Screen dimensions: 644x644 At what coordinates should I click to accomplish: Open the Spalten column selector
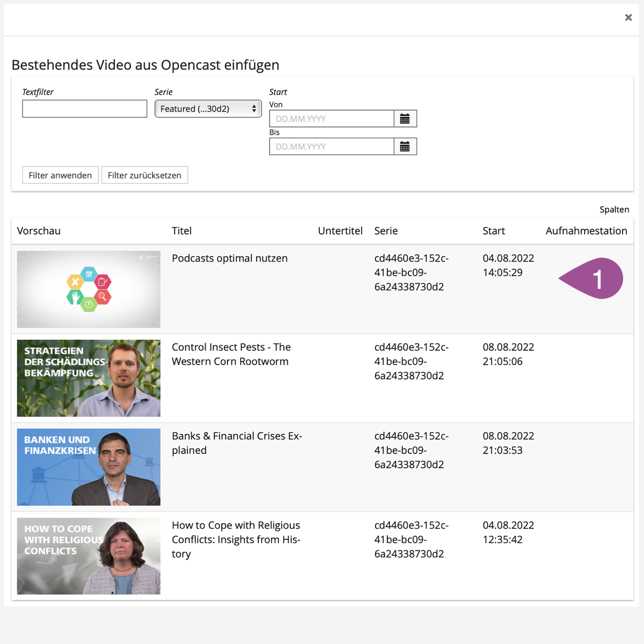[x=614, y=210]
